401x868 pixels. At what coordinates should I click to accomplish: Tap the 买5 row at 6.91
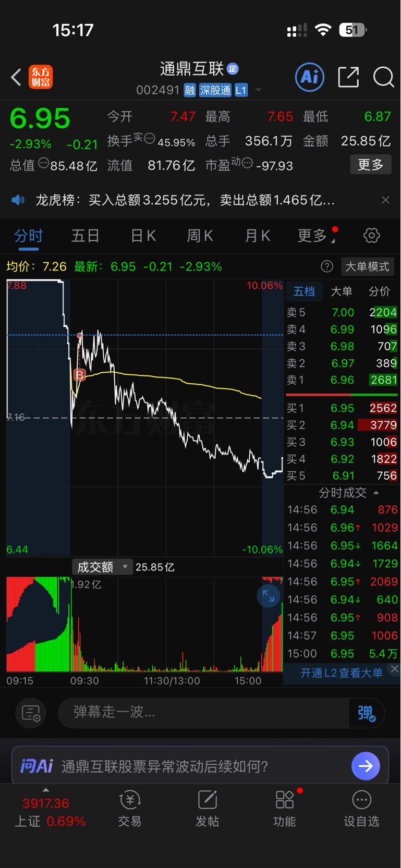342,476
